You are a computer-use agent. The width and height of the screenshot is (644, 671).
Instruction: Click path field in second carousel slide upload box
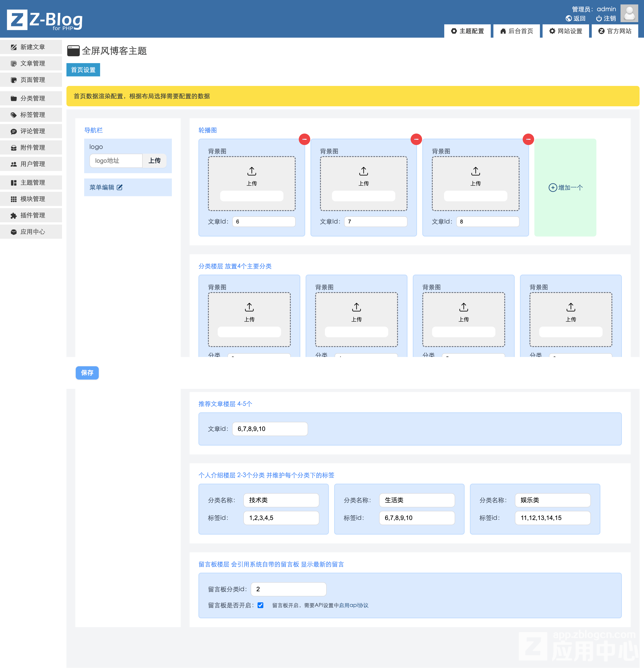364,196
